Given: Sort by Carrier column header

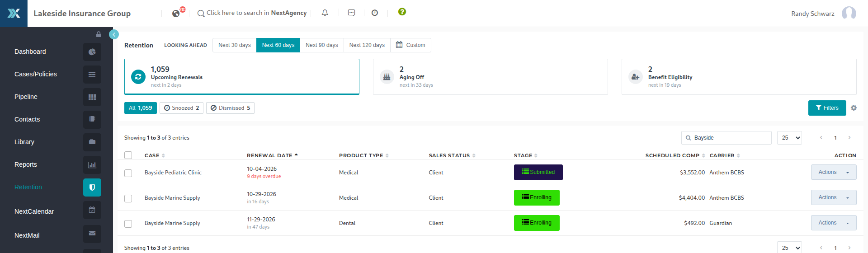Looking at the screenshot, I should pyautogui.click(x=725, y=155).
